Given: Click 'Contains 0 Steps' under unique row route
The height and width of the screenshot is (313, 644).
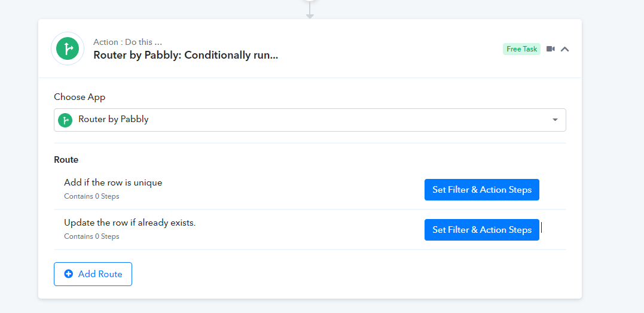Looking at the screenshot, I should click(x=91, y=196).
